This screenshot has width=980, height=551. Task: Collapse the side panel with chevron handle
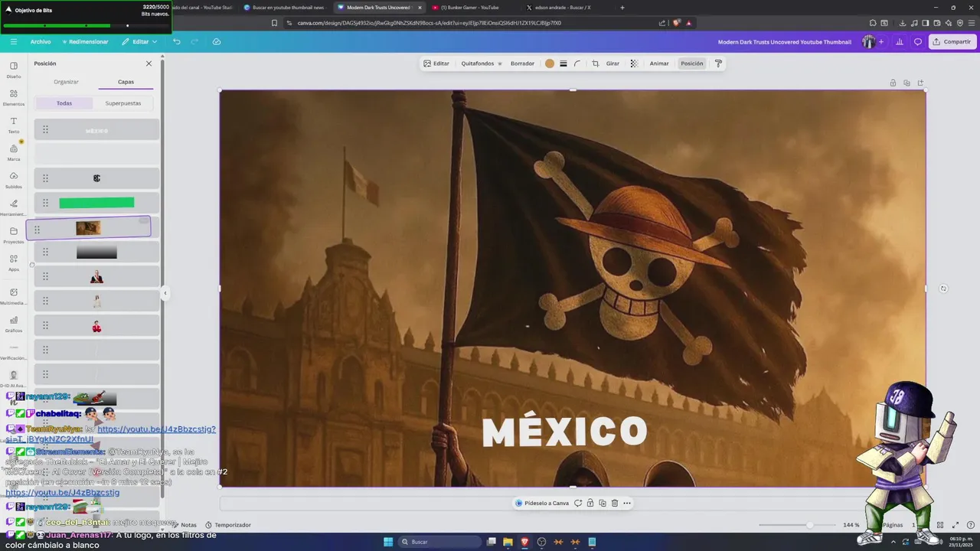tap(165, 293)
